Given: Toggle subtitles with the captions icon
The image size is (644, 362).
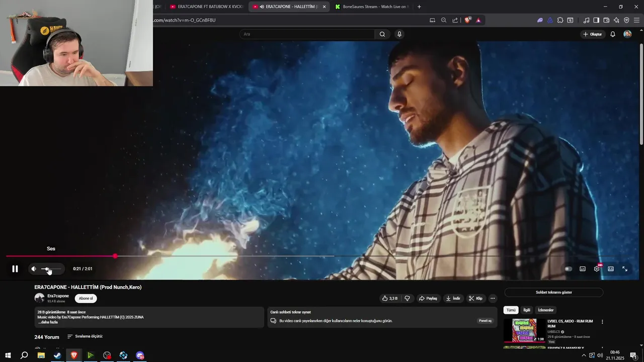Looking at the screenshot, I should coord(583,269).
